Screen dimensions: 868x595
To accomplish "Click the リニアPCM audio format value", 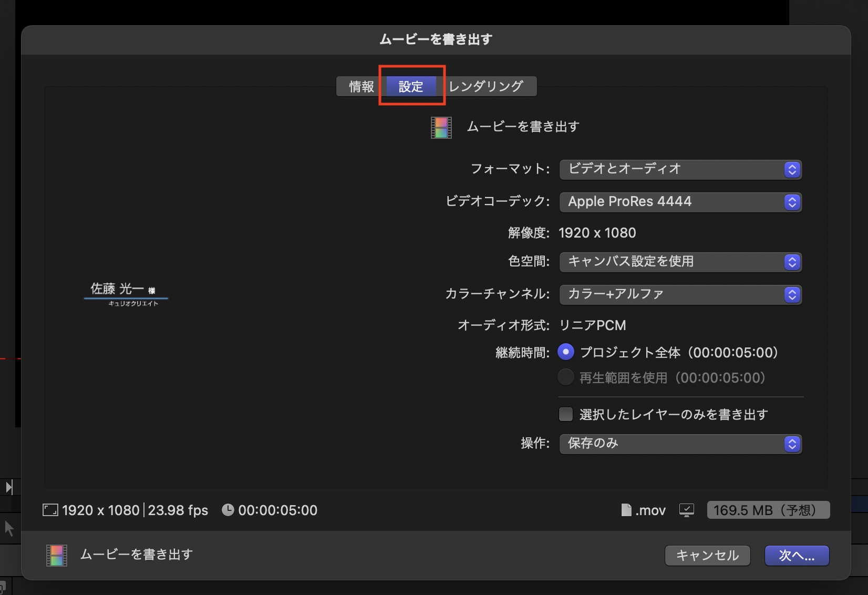I will (x=593, y=325).
